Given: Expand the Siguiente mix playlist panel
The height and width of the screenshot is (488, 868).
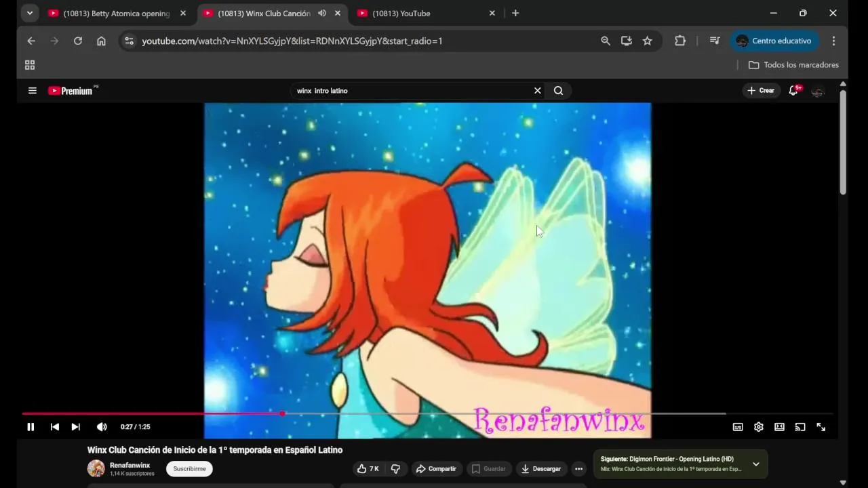Looking at the screenshot, I should click(x=756, y=464).
